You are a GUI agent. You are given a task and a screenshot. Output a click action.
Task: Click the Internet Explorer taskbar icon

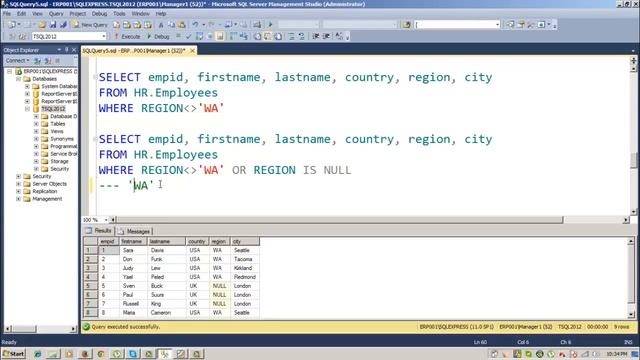[38, 354]
